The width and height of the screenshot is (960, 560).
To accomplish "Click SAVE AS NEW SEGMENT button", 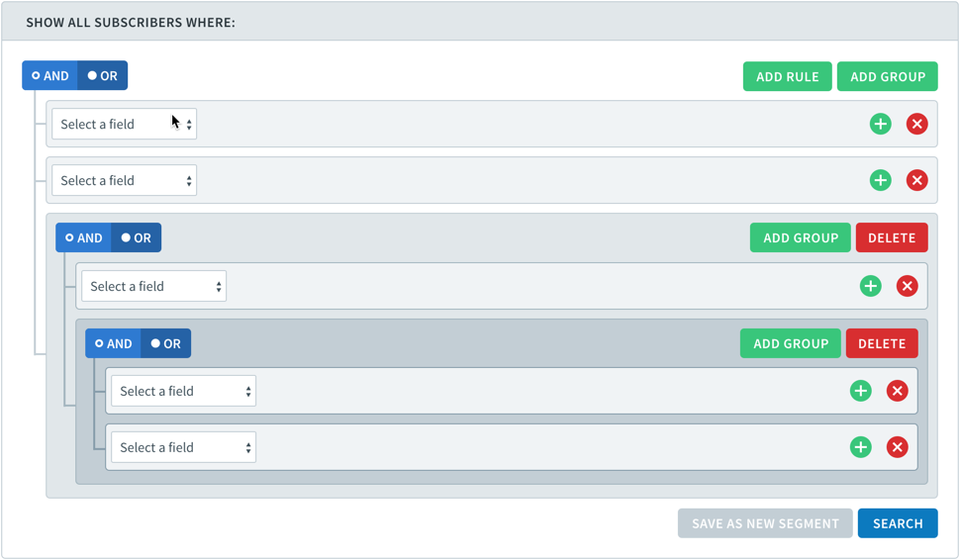I will click(765, 524).
